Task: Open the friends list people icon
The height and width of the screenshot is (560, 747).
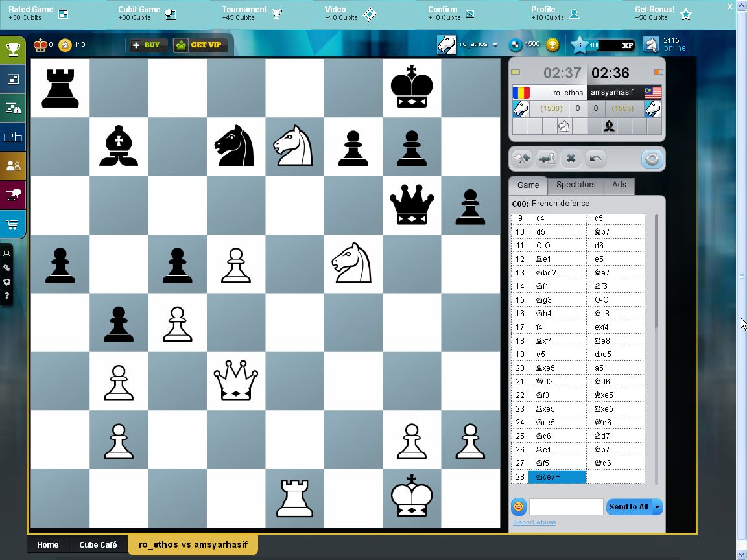Action: point(13,166)
